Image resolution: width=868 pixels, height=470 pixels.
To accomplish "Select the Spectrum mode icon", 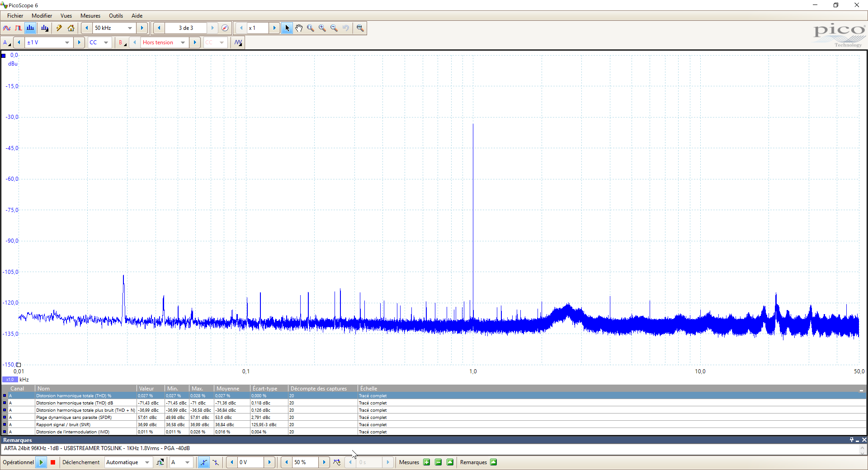I will click(30, 28).
